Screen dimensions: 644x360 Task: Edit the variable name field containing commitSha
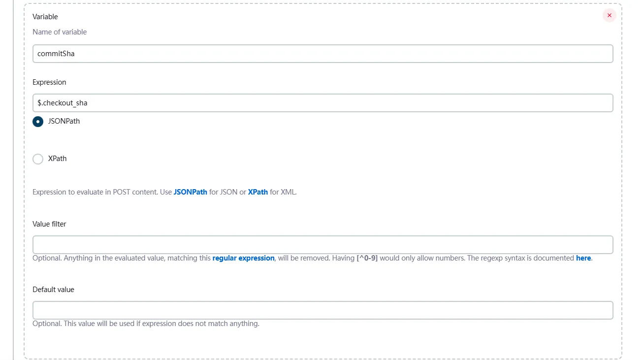pos(323,54)
